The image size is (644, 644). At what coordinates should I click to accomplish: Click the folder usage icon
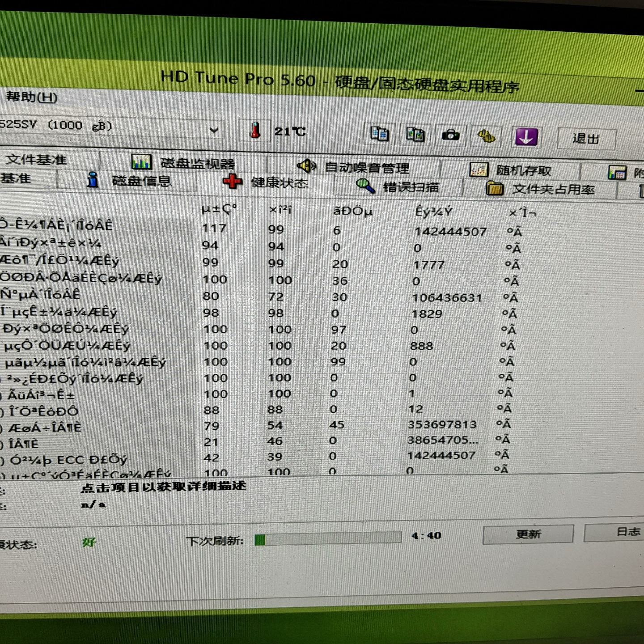(495, 188)
